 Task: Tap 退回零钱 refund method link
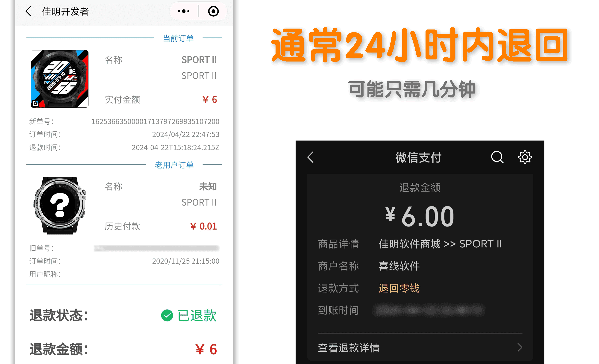coord(399,288)
